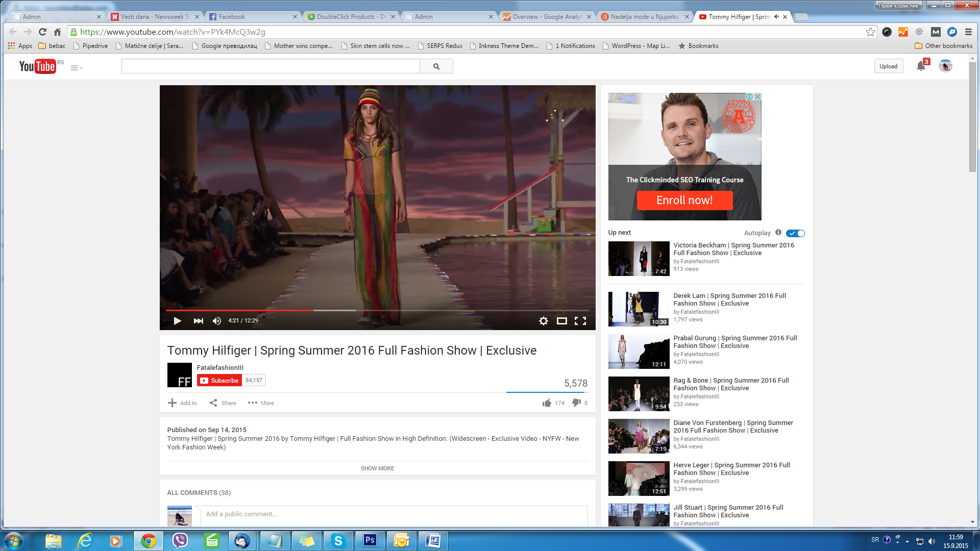Seek on the video progress bar

(x=408, y=310)
